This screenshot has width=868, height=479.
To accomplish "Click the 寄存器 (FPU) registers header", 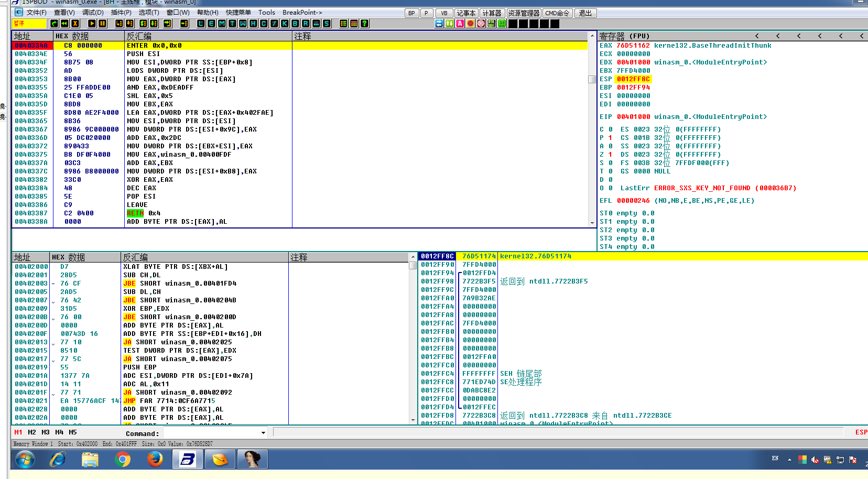I will pos(624,36).
